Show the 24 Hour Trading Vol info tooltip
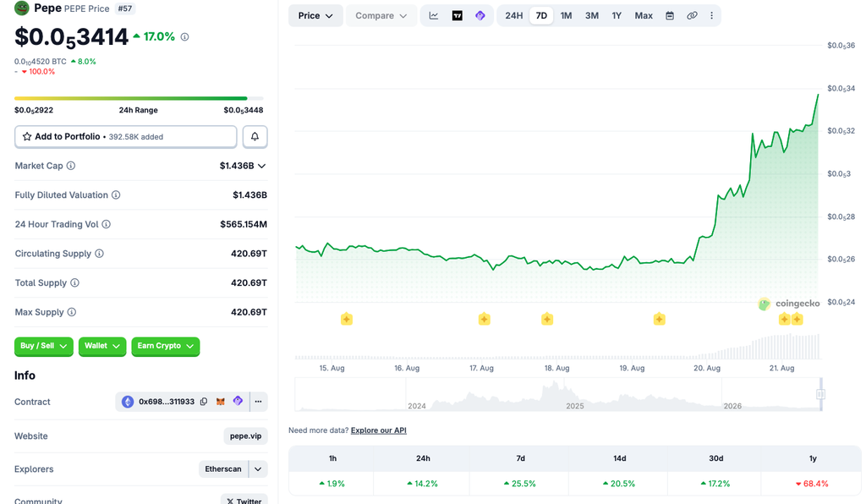Viewport: 866px width, 504px height. [106, 224]
